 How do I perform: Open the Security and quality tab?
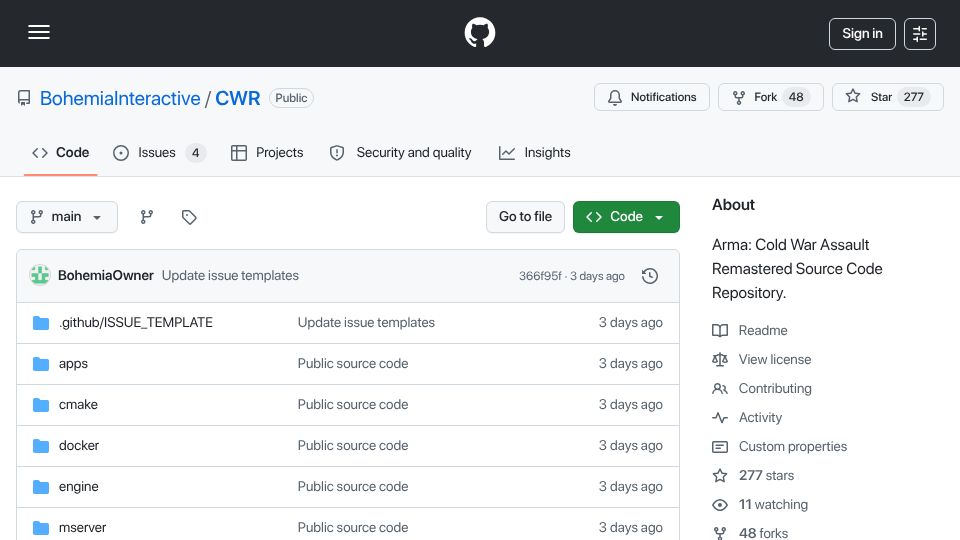click(x=400, y=152)
